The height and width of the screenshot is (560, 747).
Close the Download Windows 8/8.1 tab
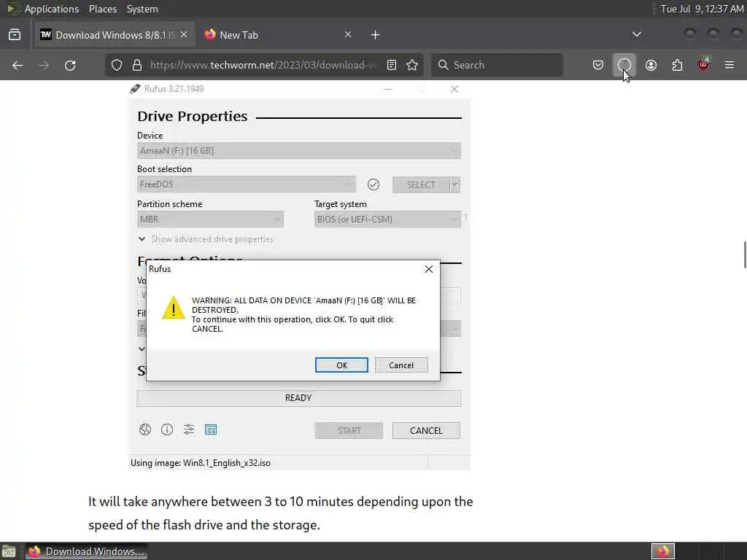[184, 35]
